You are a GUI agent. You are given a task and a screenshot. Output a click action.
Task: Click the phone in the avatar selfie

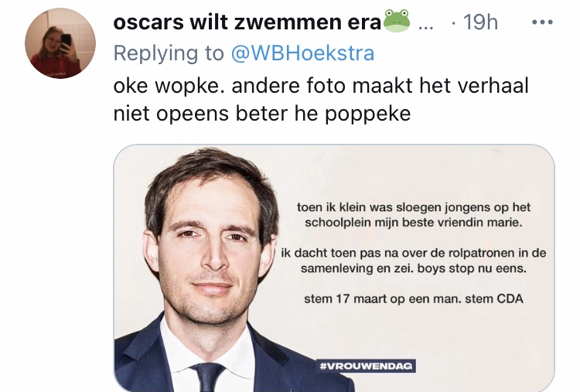[67, 43]
